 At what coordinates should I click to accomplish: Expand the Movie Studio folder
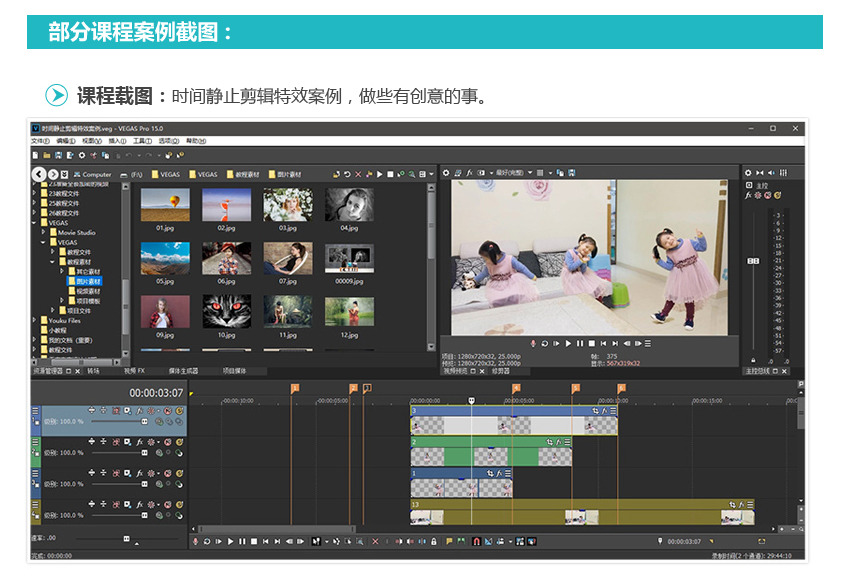(43, 232)
